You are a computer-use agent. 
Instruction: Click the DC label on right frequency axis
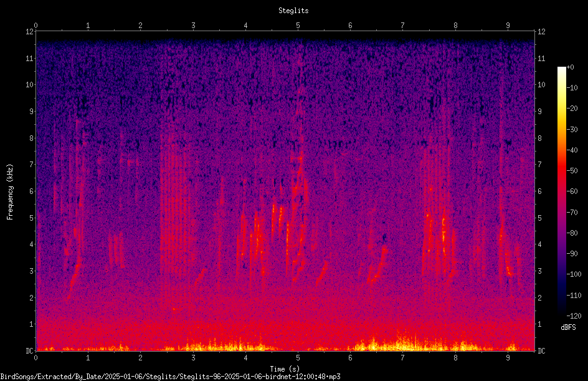(541, 350)
